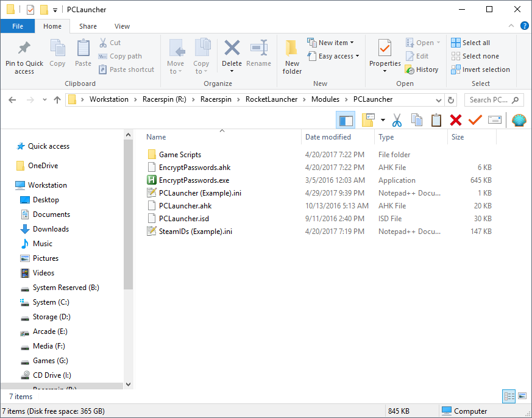The image size is (532, 418).
Task: Click the back navigation arrow
Action: pyautogui.click(x=12, y=100)
